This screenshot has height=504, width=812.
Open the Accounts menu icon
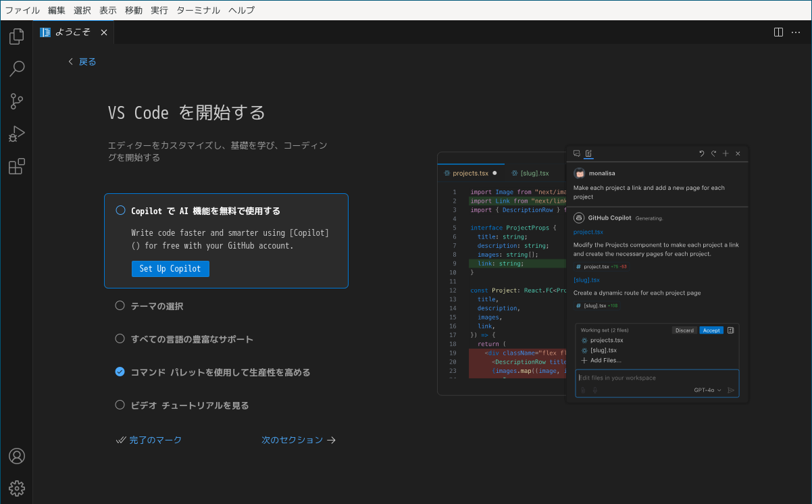tap(17, 456)
